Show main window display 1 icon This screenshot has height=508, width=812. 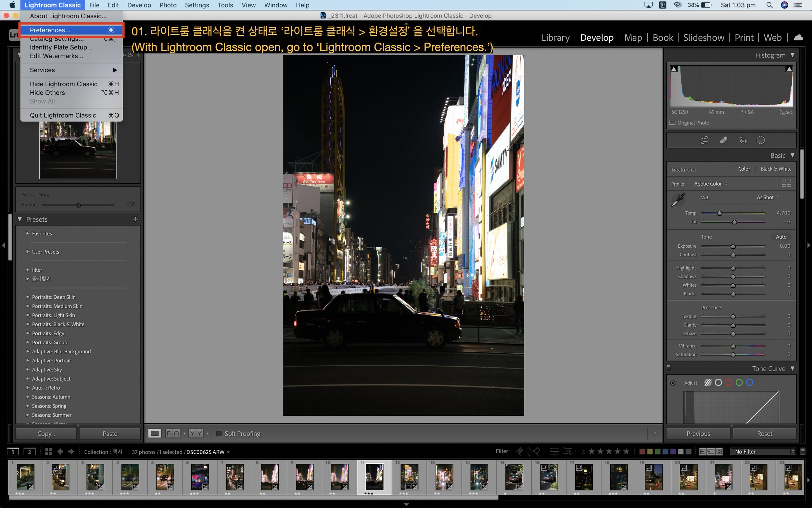13,451
